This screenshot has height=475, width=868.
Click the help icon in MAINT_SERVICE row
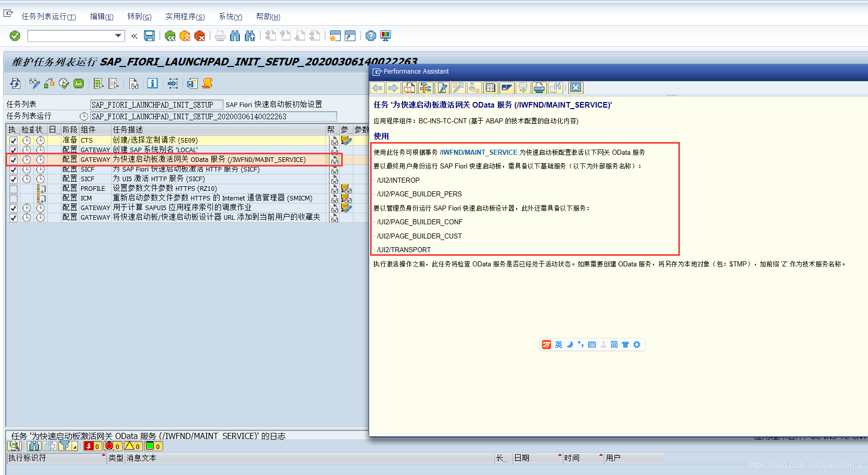(334, 160)
